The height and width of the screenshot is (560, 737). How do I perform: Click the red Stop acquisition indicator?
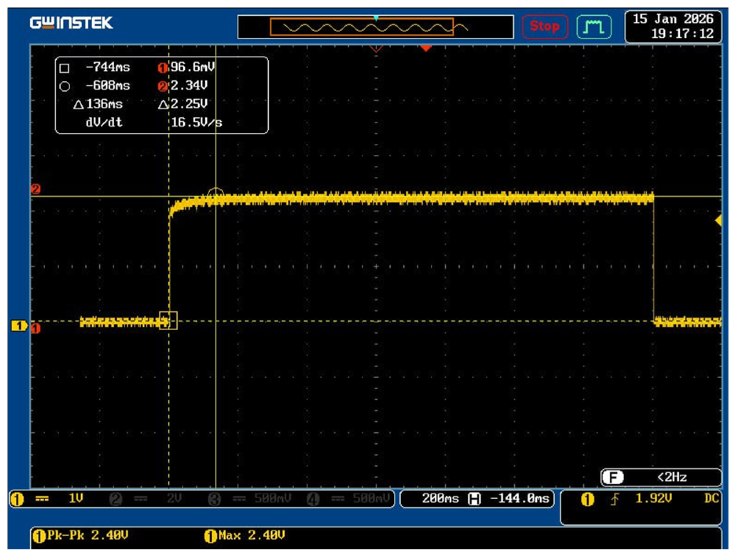(x=544, y=26)
